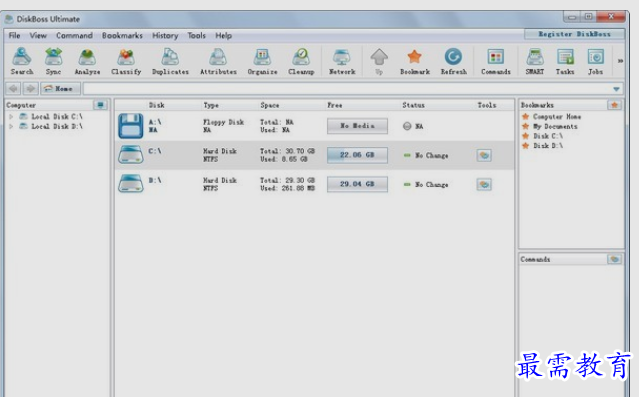Refresh the disk list

[454, 61]
